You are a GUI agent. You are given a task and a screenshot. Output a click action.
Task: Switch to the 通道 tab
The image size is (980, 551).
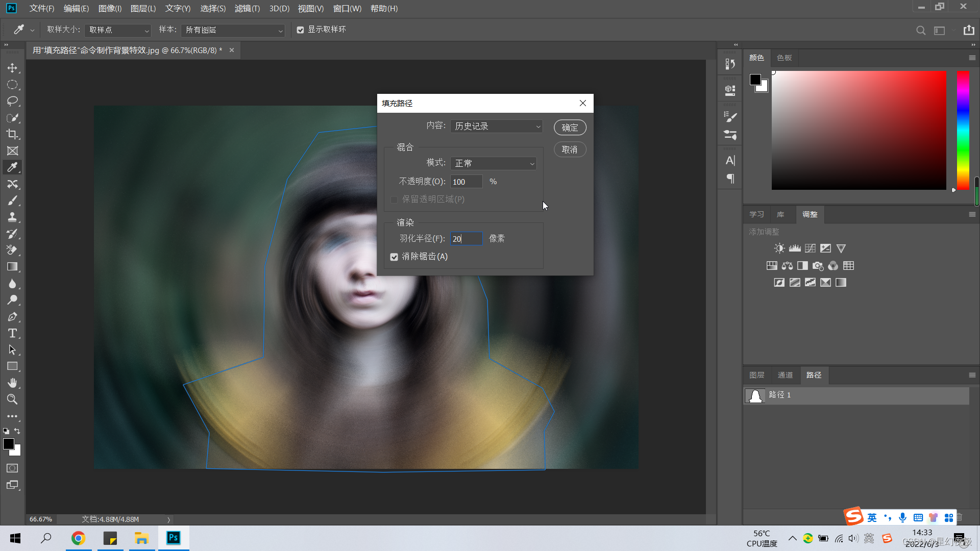click(x=785, y=375)
